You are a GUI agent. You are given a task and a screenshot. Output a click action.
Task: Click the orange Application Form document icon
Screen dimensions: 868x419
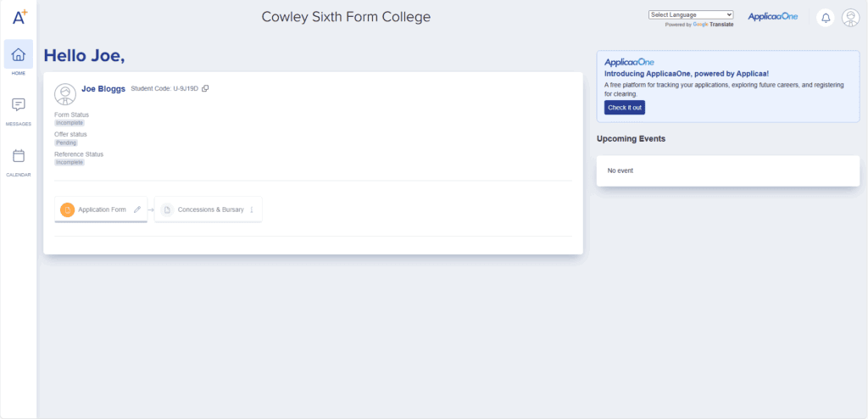click(x=67, y=209)
